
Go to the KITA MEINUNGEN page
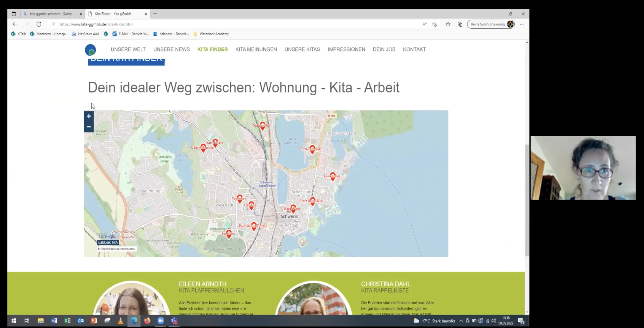[x=256, y=49]
